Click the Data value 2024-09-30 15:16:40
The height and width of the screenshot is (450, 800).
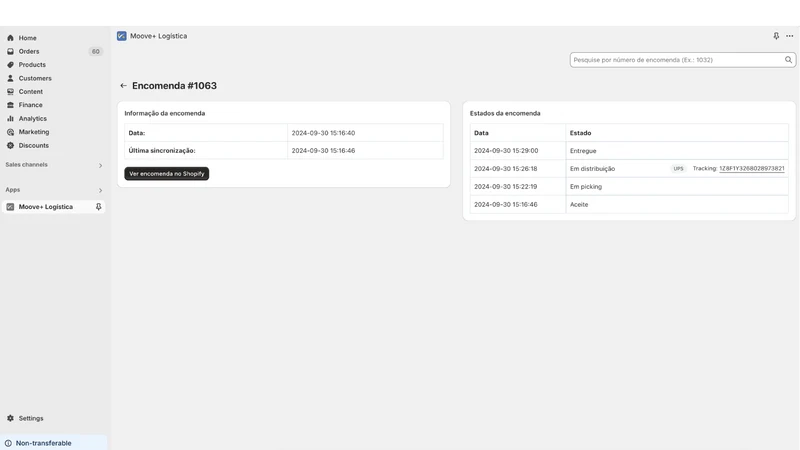323,133
